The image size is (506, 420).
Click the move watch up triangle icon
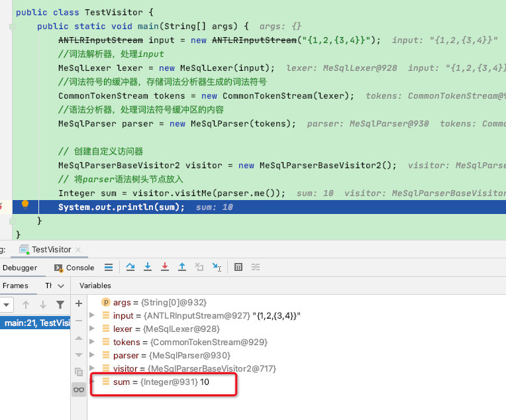coord(79,338)
